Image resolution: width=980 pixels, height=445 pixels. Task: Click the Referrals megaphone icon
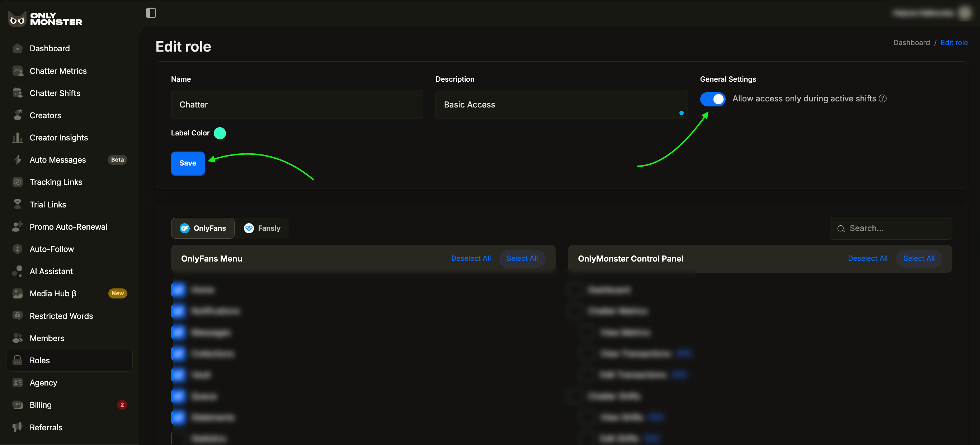click(x=18, y=427)
